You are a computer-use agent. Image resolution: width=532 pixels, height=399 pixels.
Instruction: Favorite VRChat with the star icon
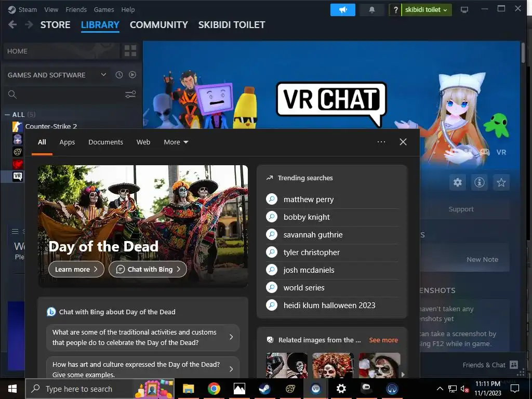click(501, 182)
